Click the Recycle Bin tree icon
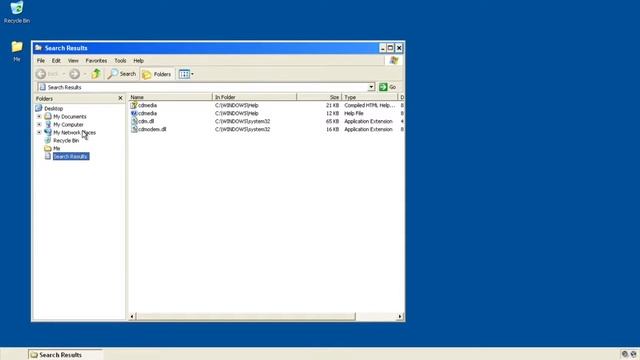 point(48,140)
